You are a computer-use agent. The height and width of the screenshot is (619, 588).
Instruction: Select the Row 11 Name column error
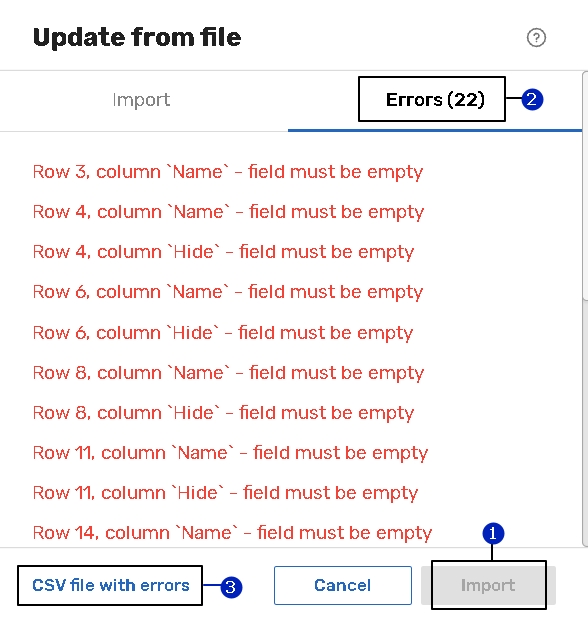point(230,453)
